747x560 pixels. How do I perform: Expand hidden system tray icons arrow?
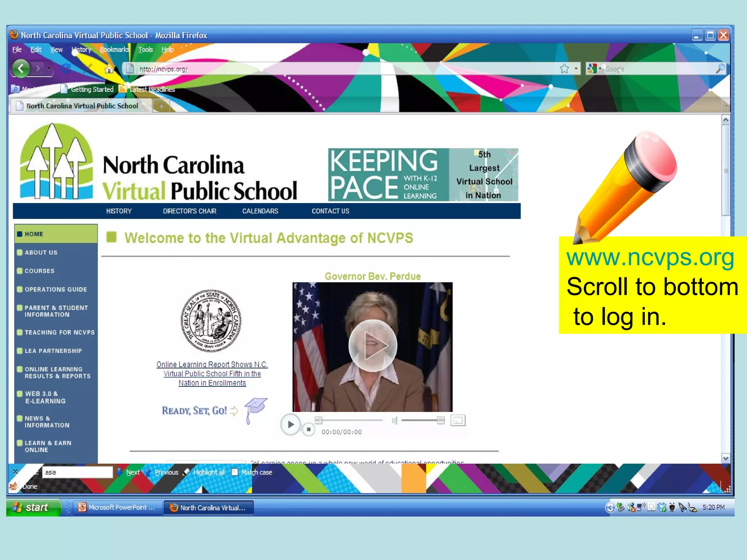click(x=609, y=507)
